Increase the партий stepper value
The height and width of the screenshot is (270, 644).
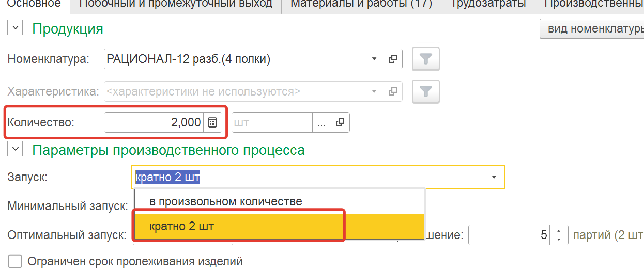[558, 231]
